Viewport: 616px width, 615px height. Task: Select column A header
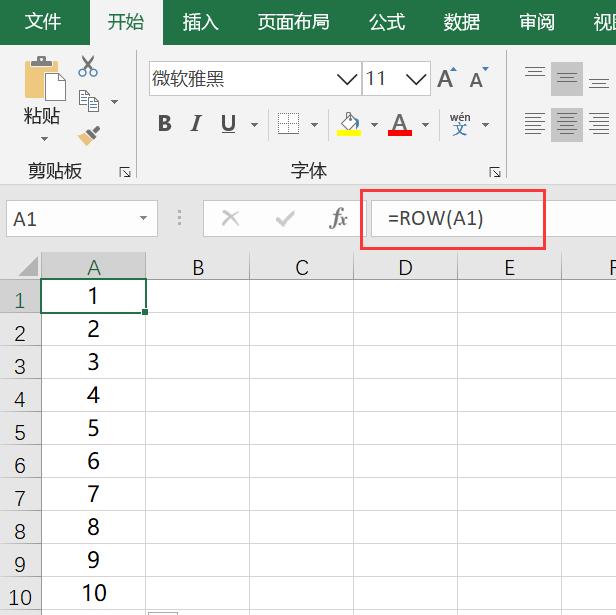coord(94,267)
